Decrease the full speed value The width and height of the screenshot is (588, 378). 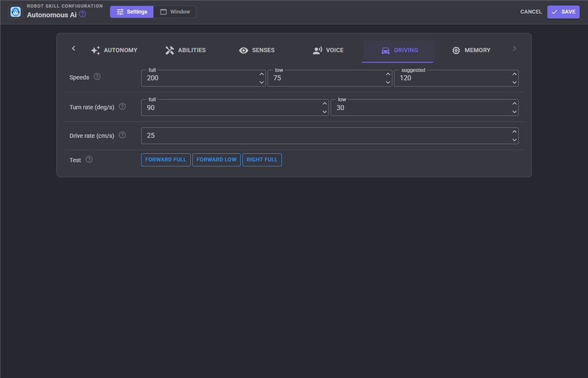pyautogui.click(x=262, y=82)
